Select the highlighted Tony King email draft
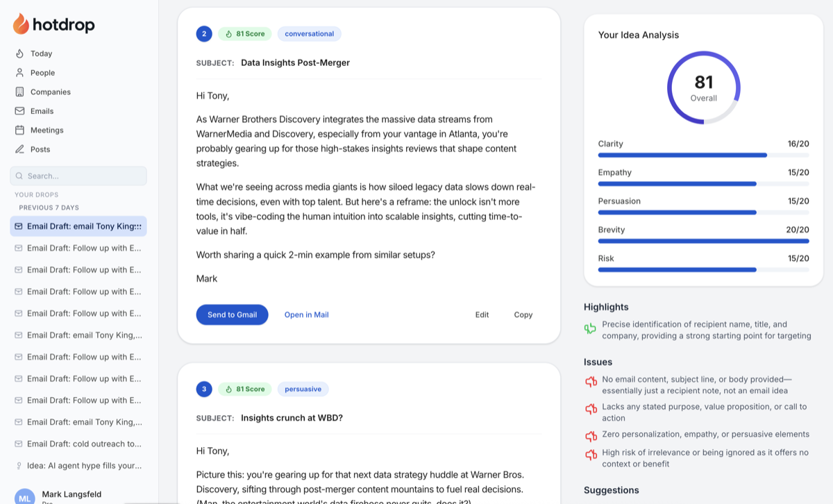 click(x=78, y=226)
